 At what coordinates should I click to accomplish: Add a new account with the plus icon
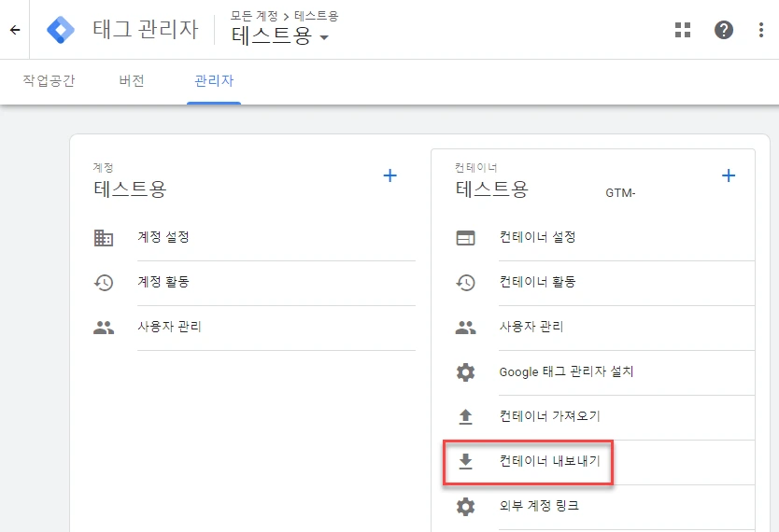[390, 175]
